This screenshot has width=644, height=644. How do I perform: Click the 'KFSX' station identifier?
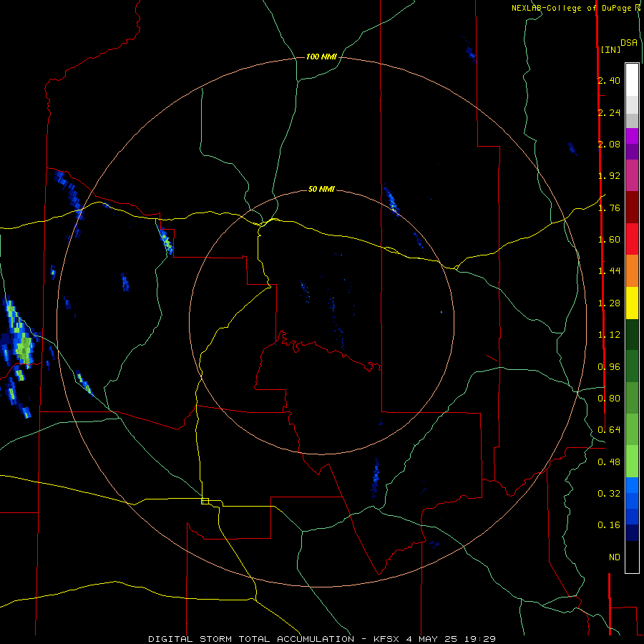(387, 639)
